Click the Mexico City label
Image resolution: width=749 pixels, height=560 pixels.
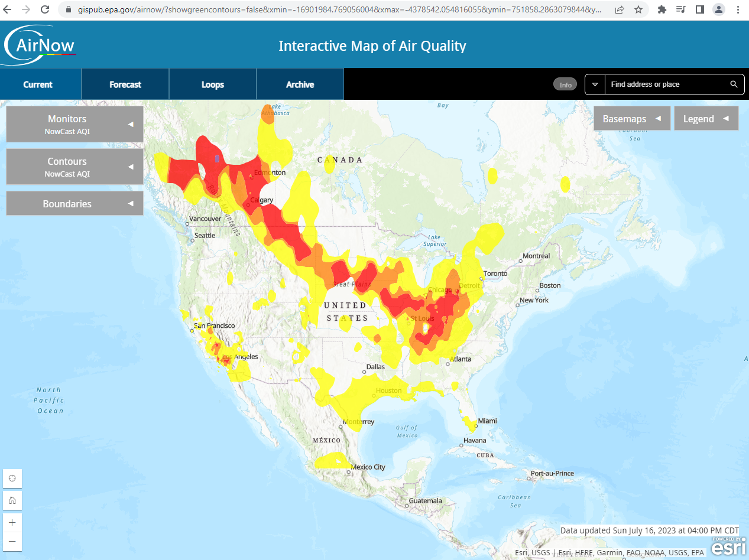(368, 467)
